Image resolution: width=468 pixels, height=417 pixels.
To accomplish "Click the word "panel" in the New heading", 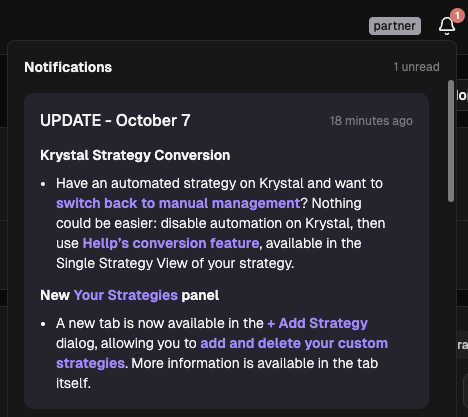I will [200, 296].
